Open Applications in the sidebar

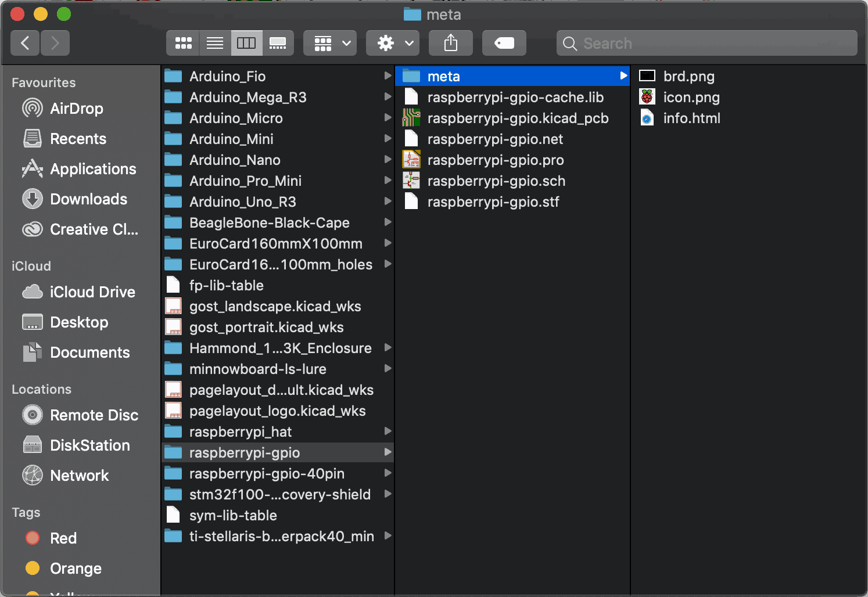80,169
